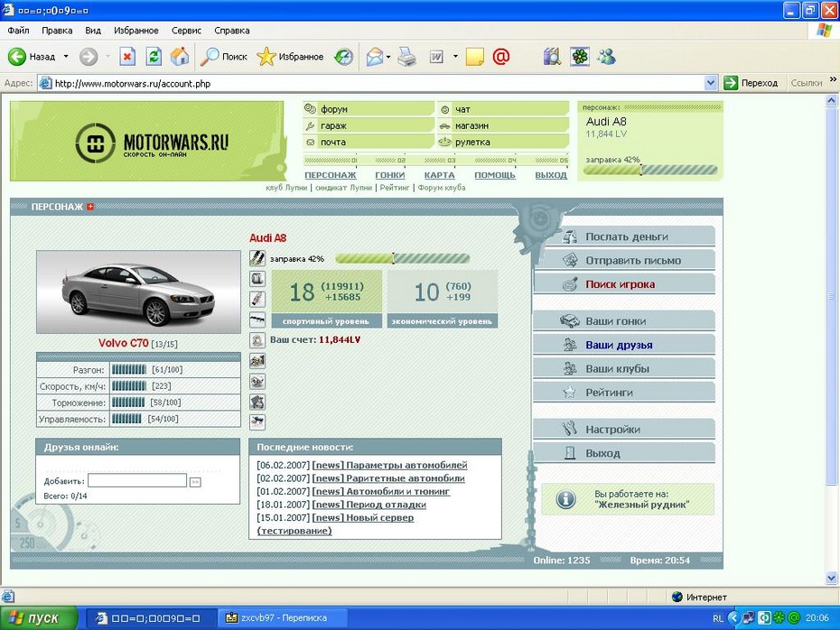Open the КАРТА navigation link
This screenshot has height=630, width=840.
tap(439, 175)
